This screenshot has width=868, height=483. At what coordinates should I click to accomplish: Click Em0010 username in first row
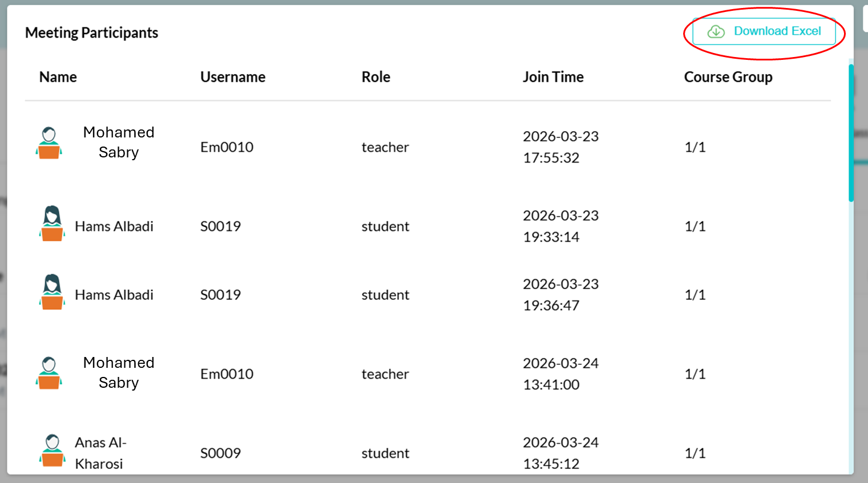(x=227, y=147)
